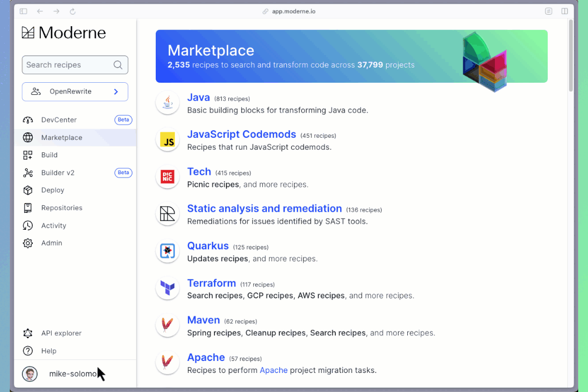Screen dimensions: 588x392
Task: Open the Java recipes link
Action: [198, 97]
